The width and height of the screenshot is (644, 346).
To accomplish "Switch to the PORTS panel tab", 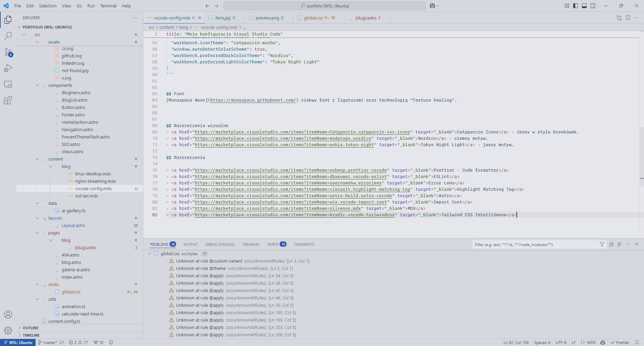I will [277, 244].
